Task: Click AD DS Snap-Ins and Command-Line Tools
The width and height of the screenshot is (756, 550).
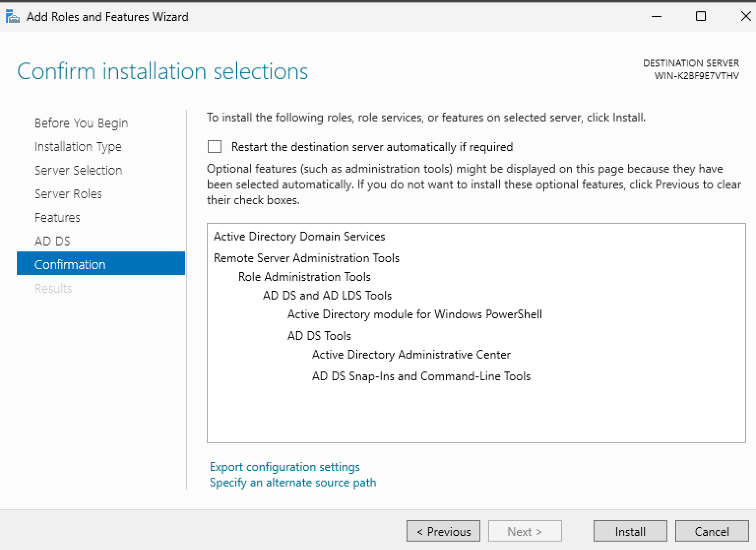Action: point(421,376)
